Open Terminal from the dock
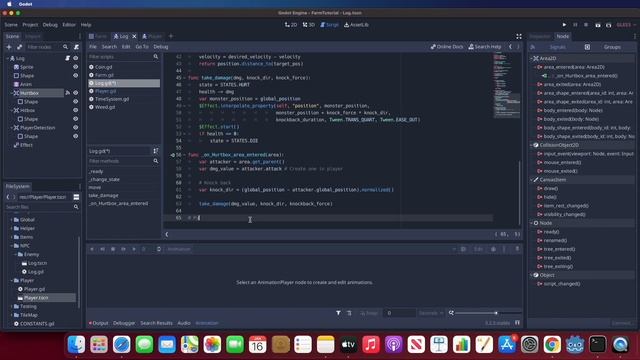Viewport: 640px width, 360px height. pyautogui.click(x=598, y=344)
